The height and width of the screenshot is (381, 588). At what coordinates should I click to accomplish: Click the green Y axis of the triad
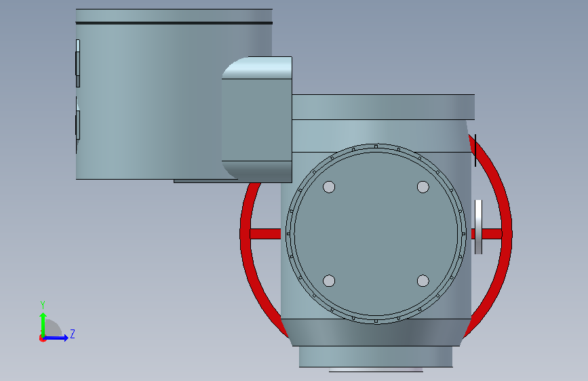[x=43, y=325]
